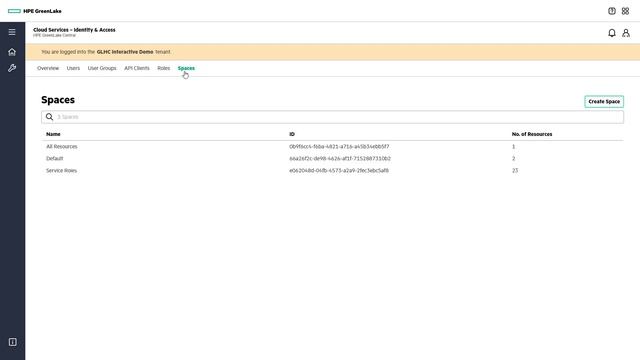Image resolution: width=640 pixels, height=360 pixels.
Task: Click the HPE GreenLake logo
Action: (35, 11)
